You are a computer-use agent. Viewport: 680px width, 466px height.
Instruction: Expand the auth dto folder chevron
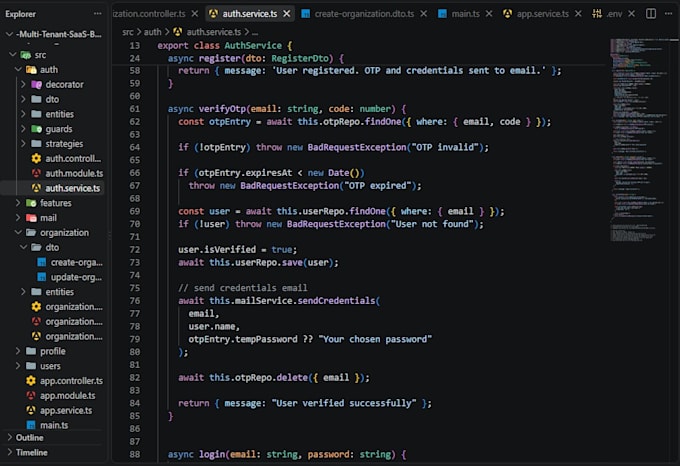point(23,99)
